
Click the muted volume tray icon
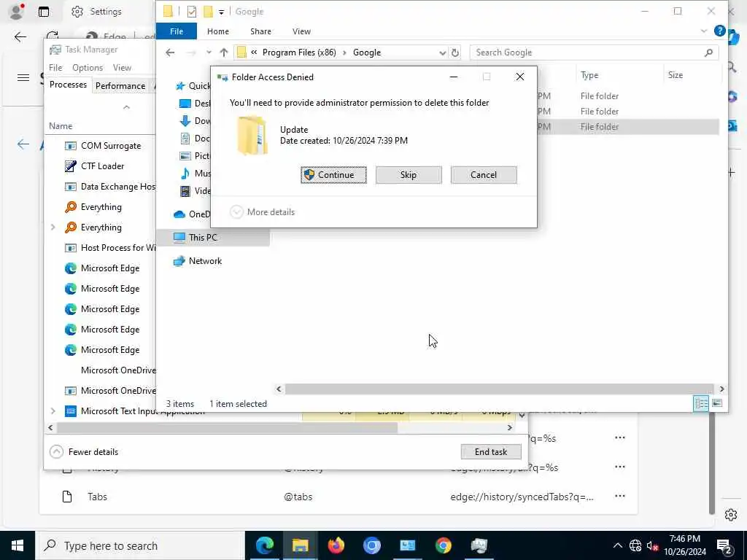652,545
